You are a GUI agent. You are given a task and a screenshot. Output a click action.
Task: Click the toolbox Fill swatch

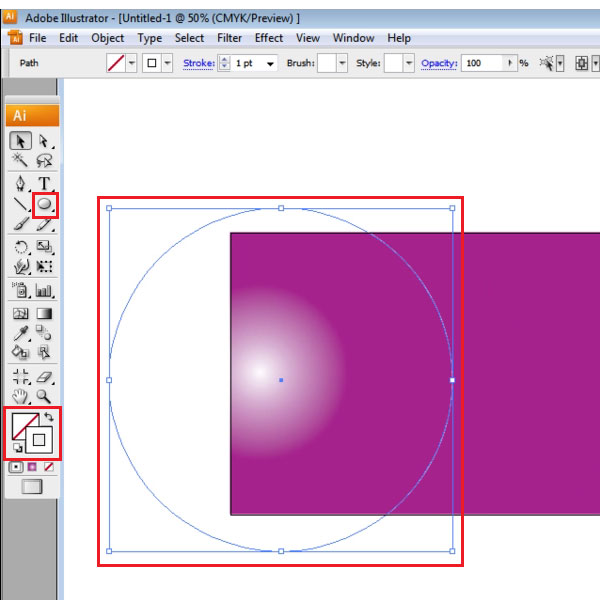20,422
